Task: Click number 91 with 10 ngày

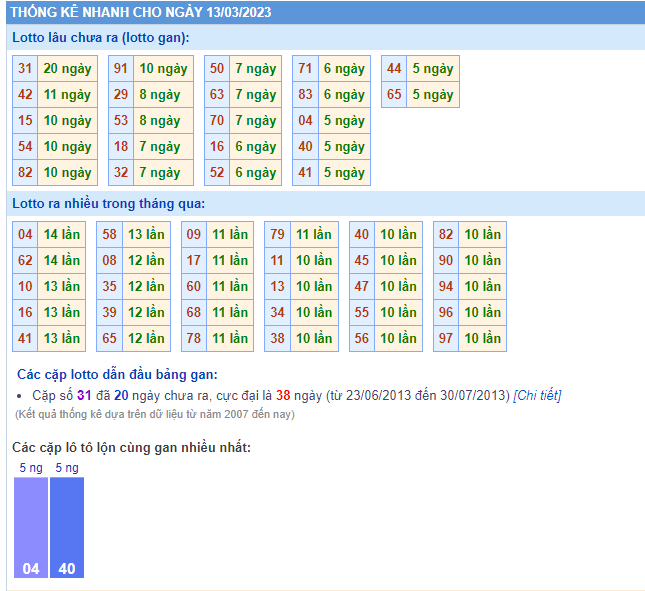Action: pyautogui.click(x=121, y=69)
